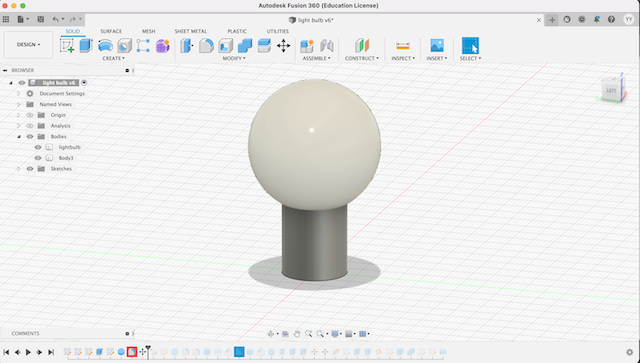Click the New Component icon
The width and height of the screenshot is (640, 363).
[x=307, y=45]
